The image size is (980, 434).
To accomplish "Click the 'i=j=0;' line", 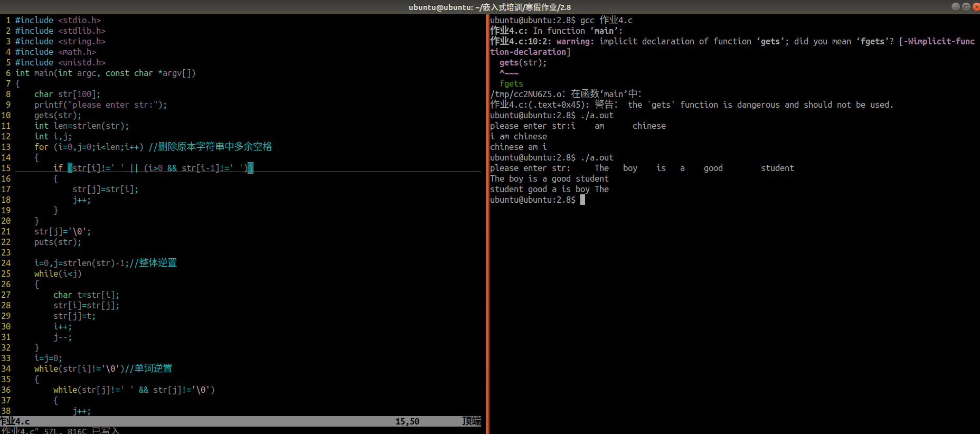I will click(48, 358).
